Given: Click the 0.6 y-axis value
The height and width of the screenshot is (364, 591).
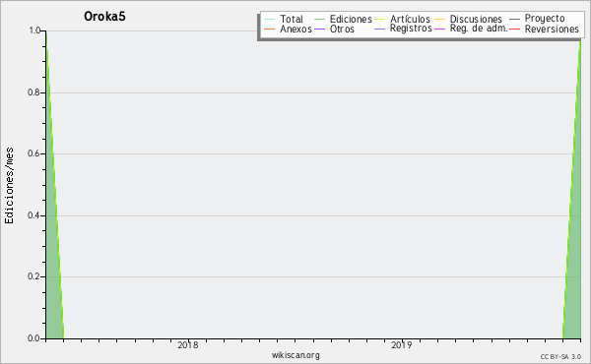Looking at the screenshot, I should point(33,153).
